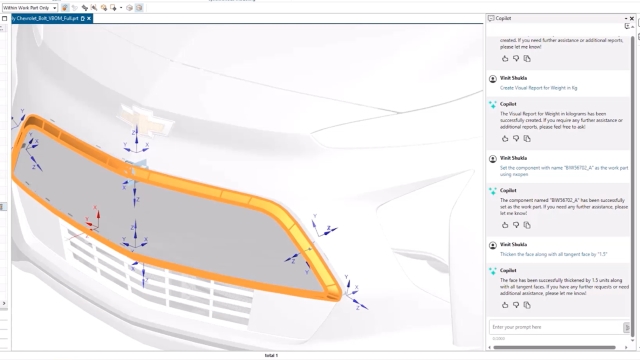Click 'Create Visual Report for Weight in Kg' prompt
This screenshot has height=360, width=640.
click(x=538, y=88)
